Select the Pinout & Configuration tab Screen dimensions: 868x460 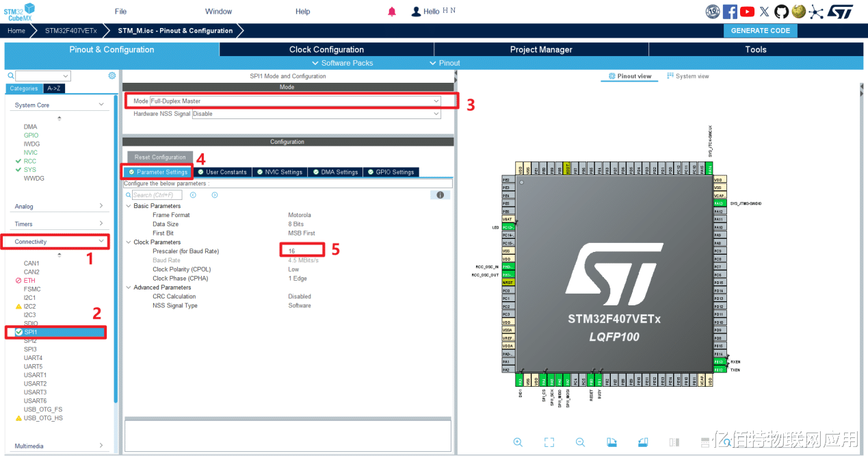click(x=111, y=49)
